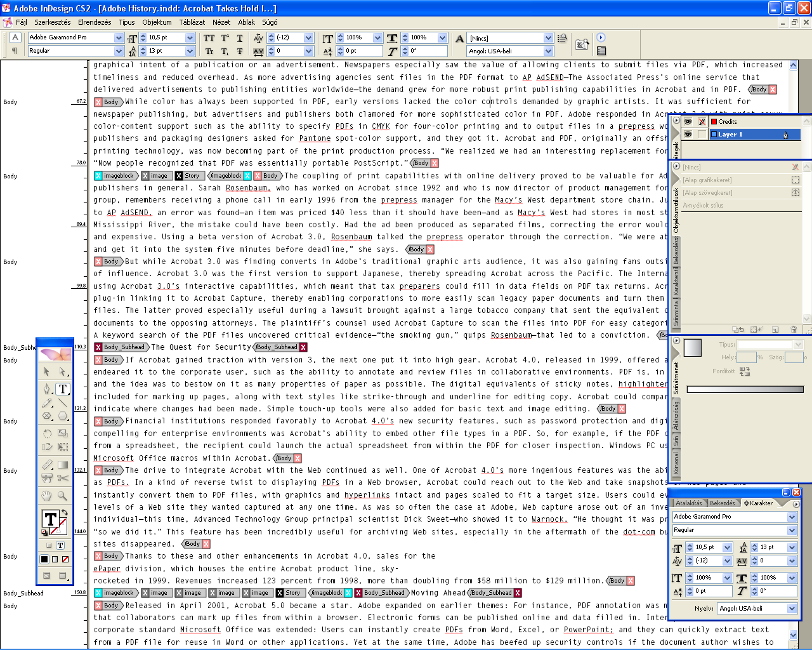Select the Type tool in toolbox

pos(62,388)
